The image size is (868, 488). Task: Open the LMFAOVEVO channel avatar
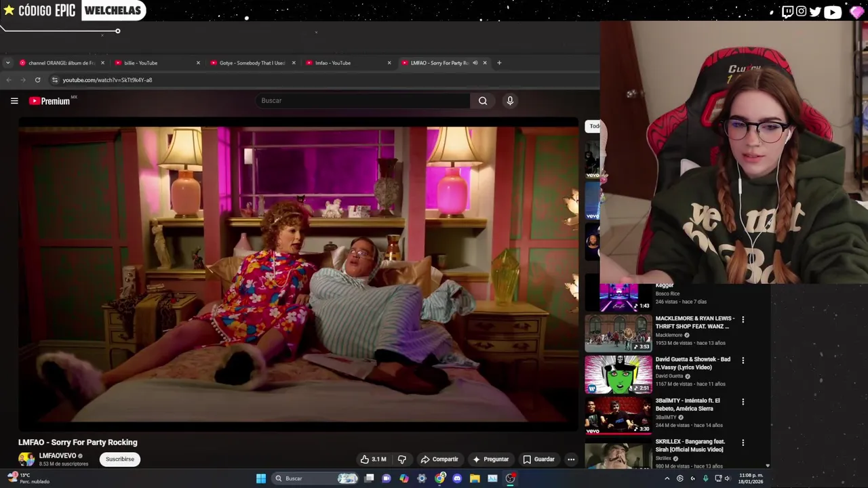26,459
